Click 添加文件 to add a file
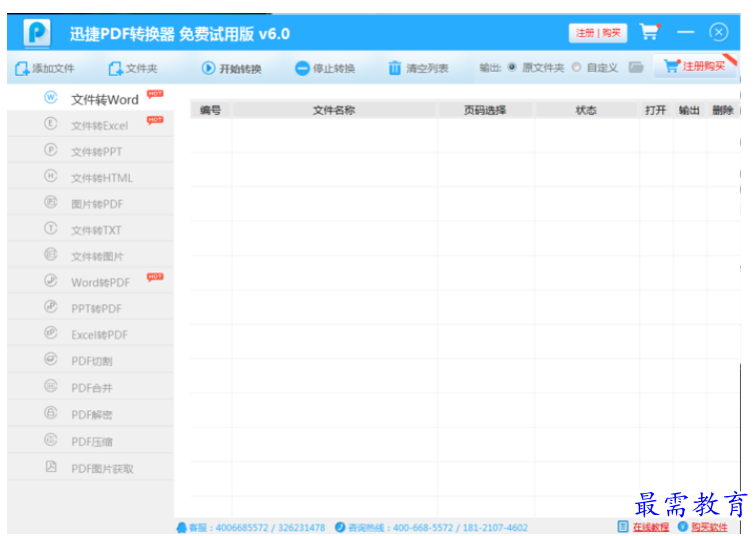Screen dimensions: 756x536 [44, 69]
